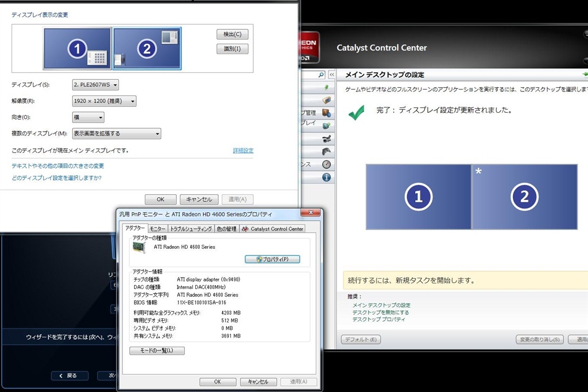Click the search magnifier icon in Catalyst sidebar

(321, 75)
